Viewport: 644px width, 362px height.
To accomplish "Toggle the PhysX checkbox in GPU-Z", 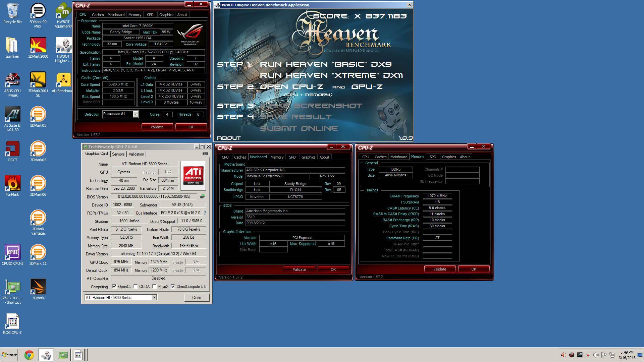I will pos(154,286).
